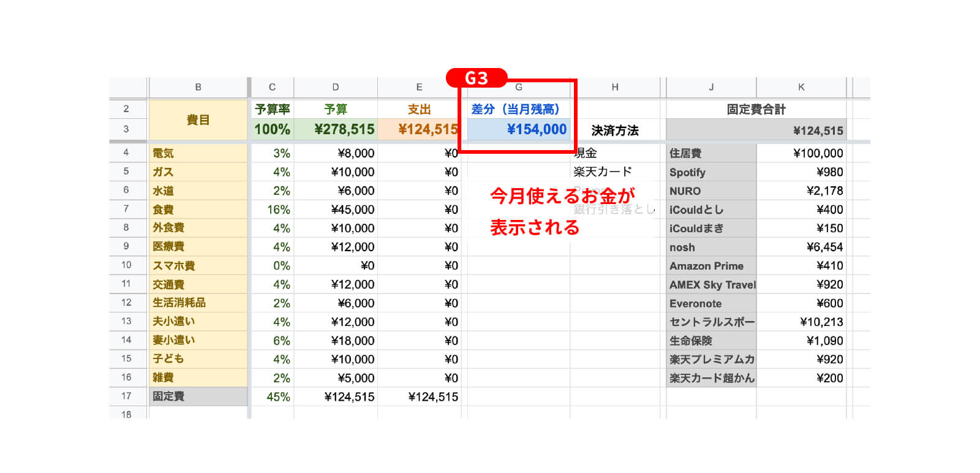Select the 医療費 category cell
980x473 pixels.
(x=198, y=247)
